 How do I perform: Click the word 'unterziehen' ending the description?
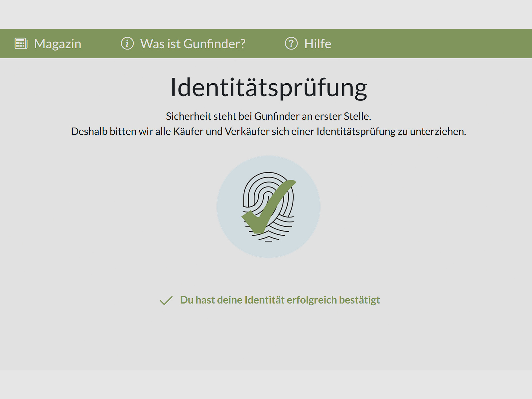[x=437, y=132]
